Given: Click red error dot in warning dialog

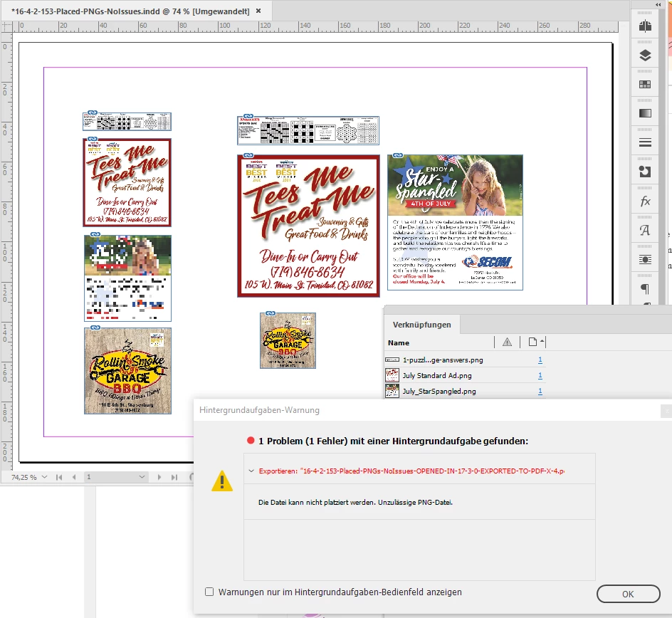Looking at the screenshot, I should click(251, 441).
